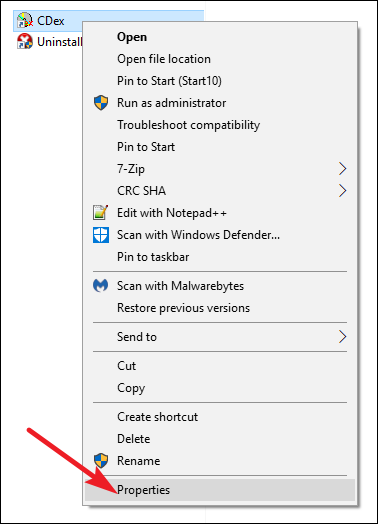Click the shield icon next to Rename
This screenshot has width=378, height=524.
101,461
